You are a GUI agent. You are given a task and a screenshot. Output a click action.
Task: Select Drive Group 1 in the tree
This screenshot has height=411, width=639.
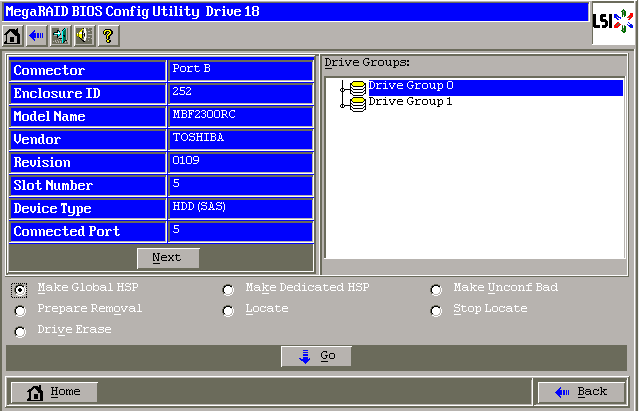pos(410,101)
